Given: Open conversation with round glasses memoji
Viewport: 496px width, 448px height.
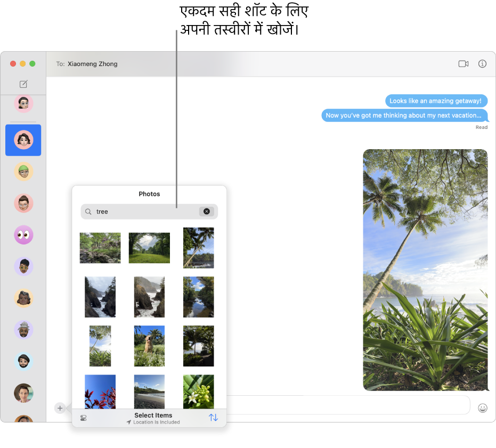Looking at the screenshot, I should (23, 203).
